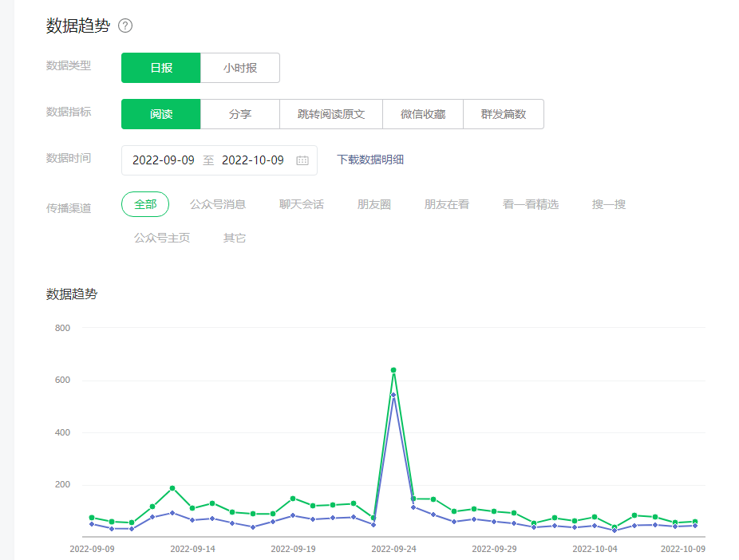Click the 600 y-axis label

pyautogui.click(x=62, y=380)
